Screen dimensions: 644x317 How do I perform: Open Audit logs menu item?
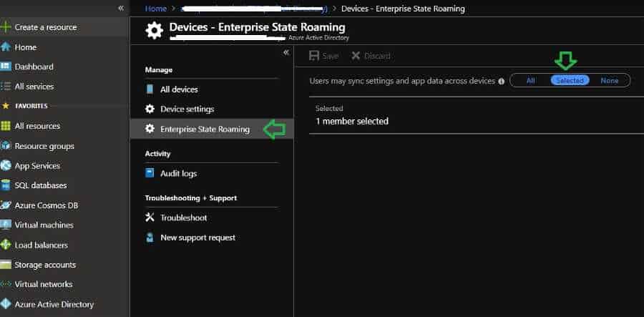[x=212, y=173]
